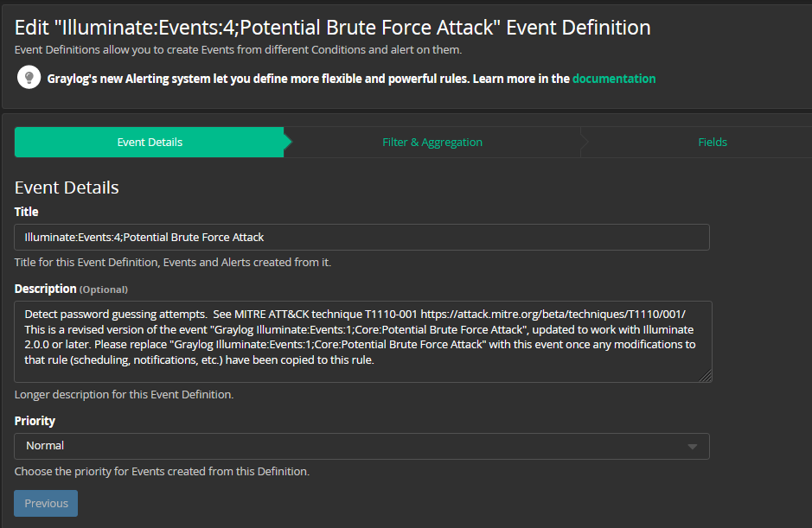
Task: Go to the Filter & Aggregation tab
Action: [432, 143]
